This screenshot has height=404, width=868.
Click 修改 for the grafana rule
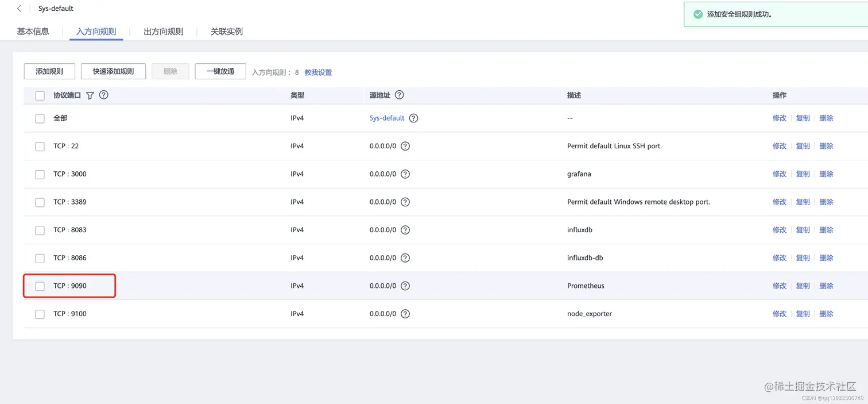[x=779, y=174]
